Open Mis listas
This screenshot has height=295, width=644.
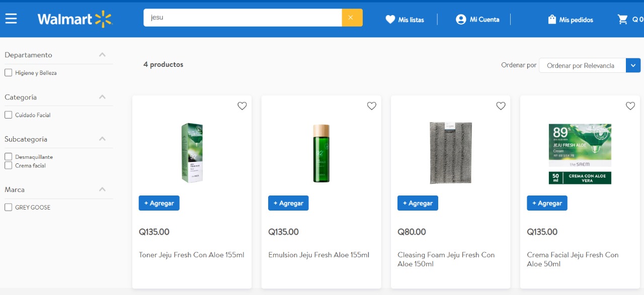click(x=405, y=20)
